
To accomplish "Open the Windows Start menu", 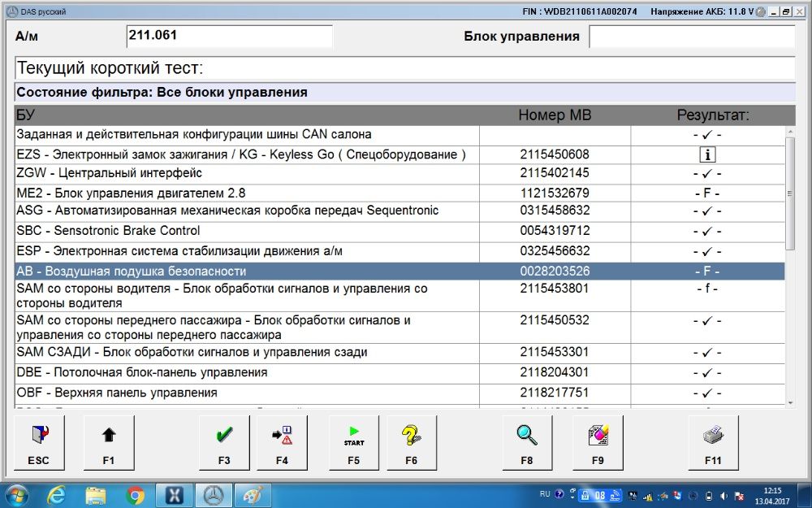I will pos(16,496).
